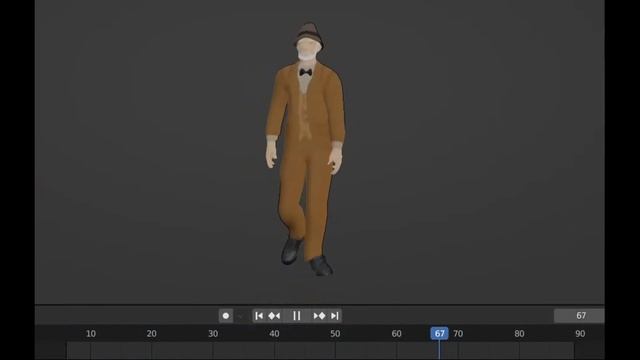640x360 pixels.
Task: Click frame 80 on the timeline ruler
Action: [x=519, y=333]
